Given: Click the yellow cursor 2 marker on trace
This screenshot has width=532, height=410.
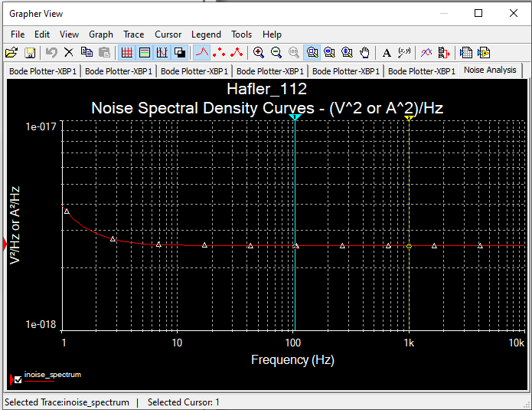Looking at the screenshot, I should 409,246.
